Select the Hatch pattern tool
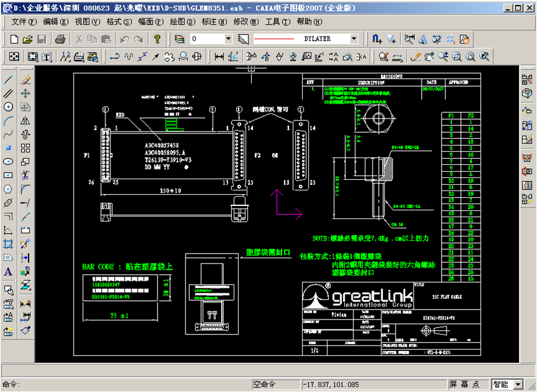Screen dimensions: 537x392 [x=8, y=244]
